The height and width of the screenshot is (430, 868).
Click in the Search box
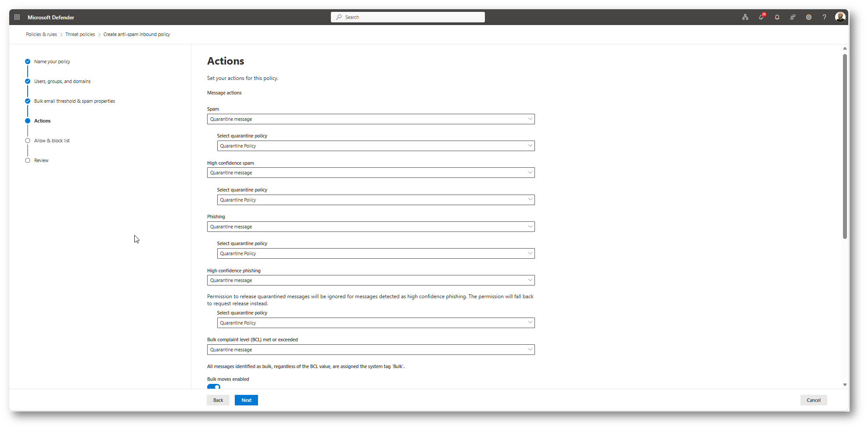pos(408,17)
